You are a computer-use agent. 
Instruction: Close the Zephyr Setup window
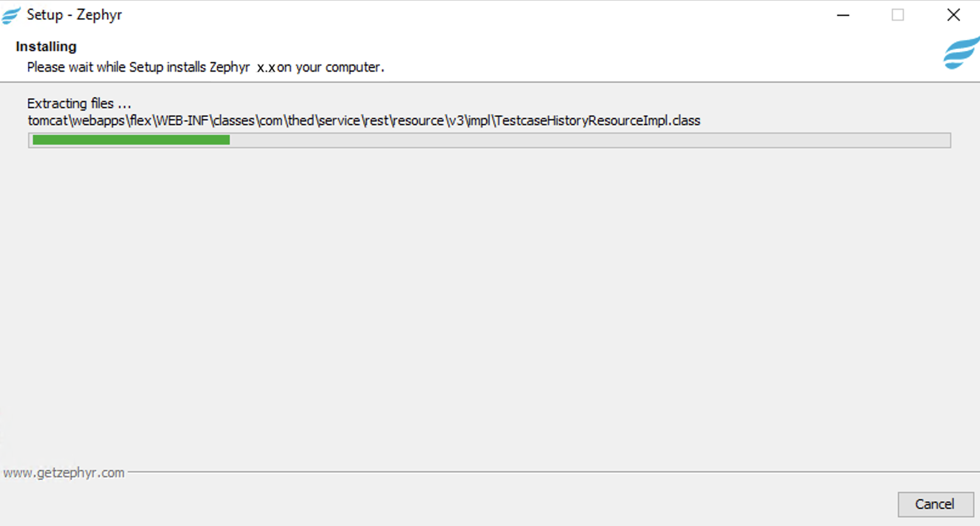954,15
